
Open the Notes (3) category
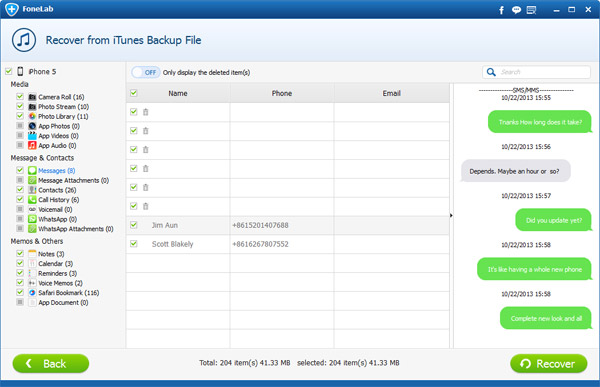click(x=51, y=254)
